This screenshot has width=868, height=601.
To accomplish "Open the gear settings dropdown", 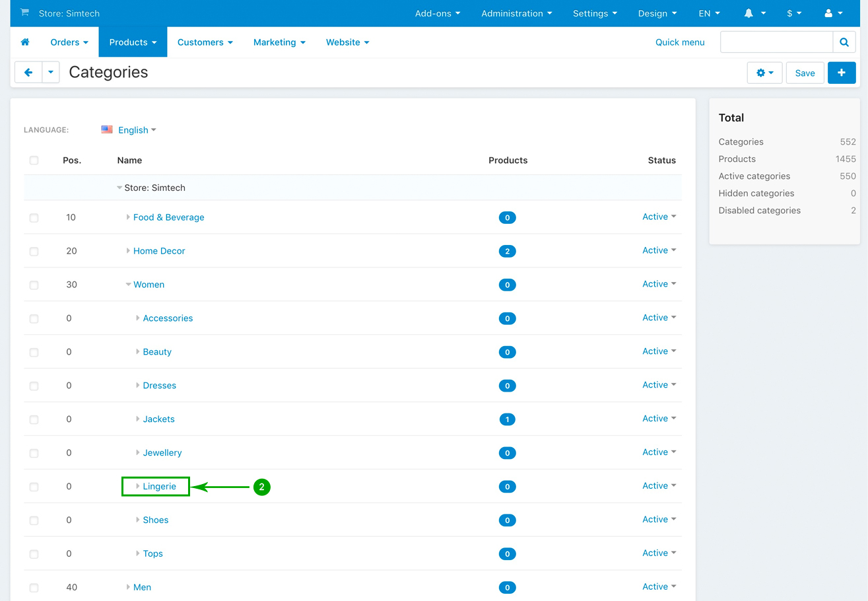I will coord(764,73).
